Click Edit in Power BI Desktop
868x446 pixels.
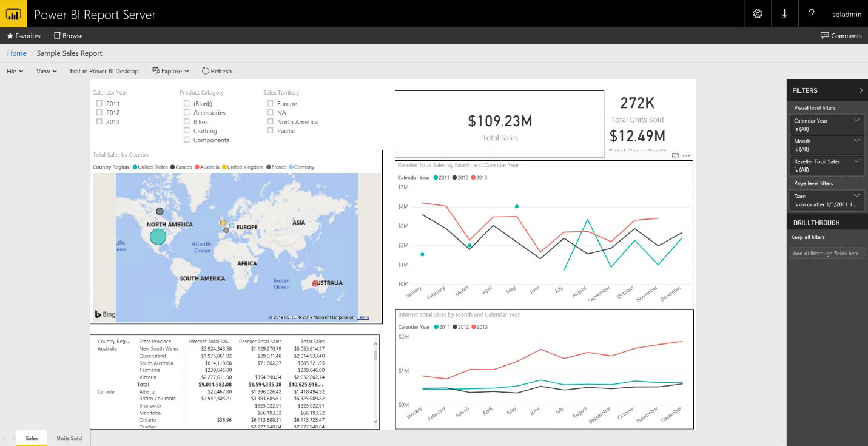click(104, 71)
